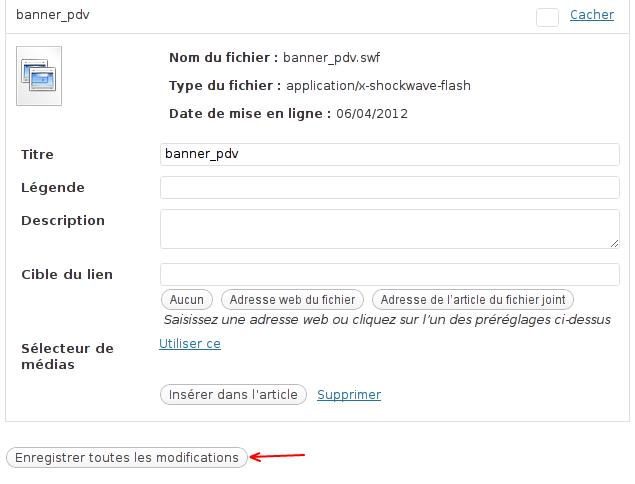Click the Supprimer link

[349, 395]
